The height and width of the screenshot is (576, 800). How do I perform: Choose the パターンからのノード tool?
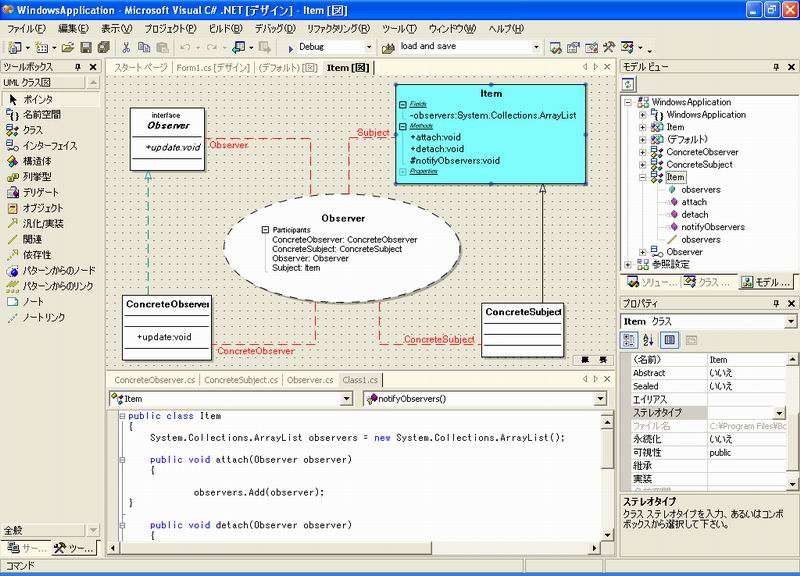point(51,270)
